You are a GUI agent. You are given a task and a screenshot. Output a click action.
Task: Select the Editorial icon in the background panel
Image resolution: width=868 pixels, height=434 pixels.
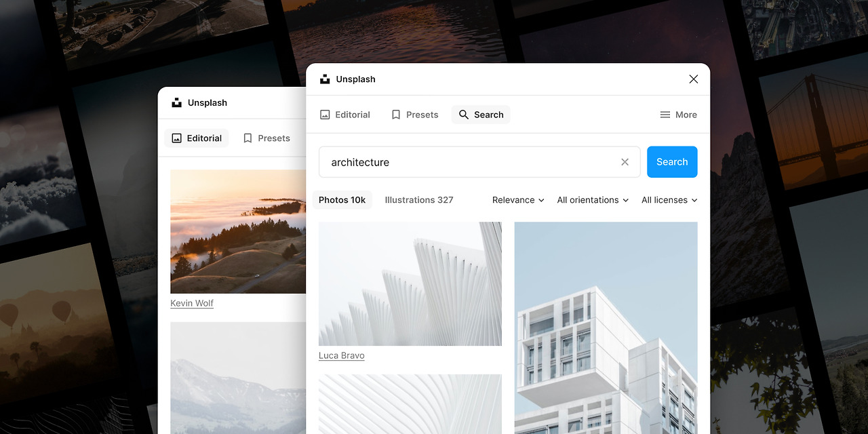coord(177,138)
